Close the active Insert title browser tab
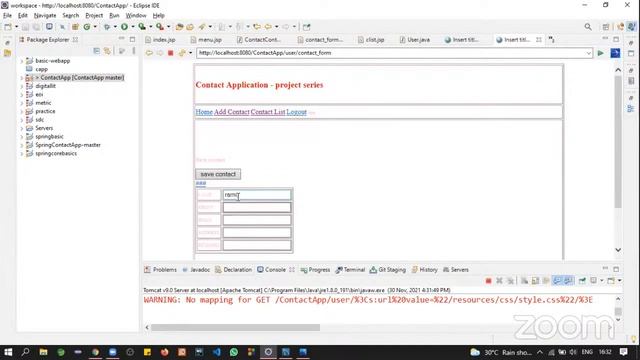The width and height of the screenshot is (640, 360). pyautogui.click(x=539, y=40)
